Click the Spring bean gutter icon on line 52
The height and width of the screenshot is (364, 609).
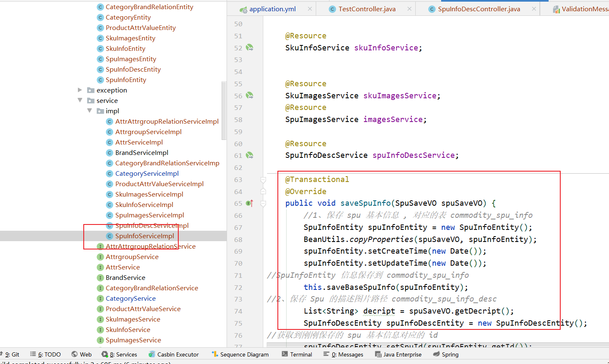[x=250, y=47]
